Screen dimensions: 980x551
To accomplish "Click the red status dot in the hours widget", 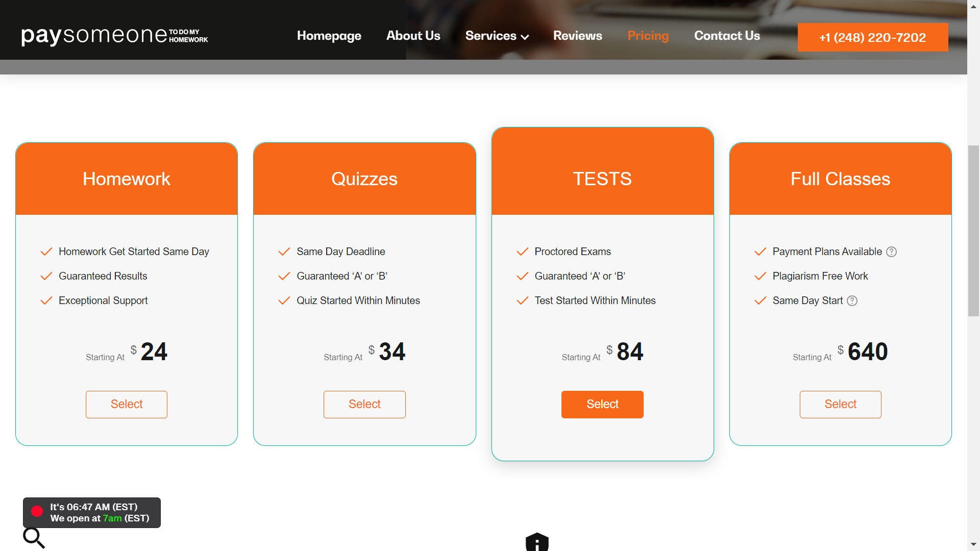I will (37, 512).
